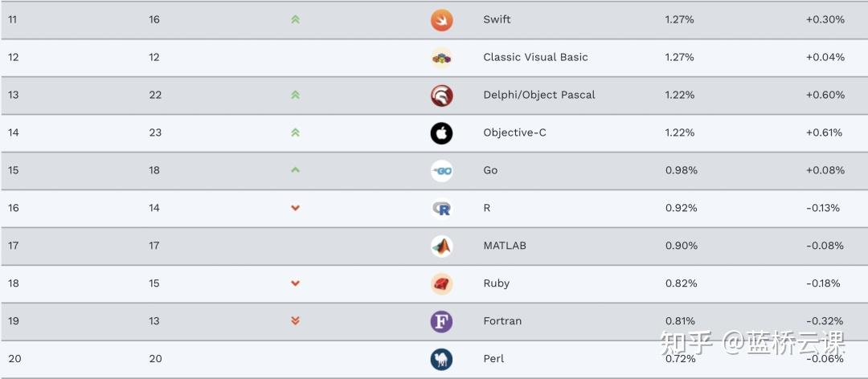Image resolution: width=868 pixels, height=379 pixels.
Task: Open the Objective-C language name
Action: click(514, 132)
